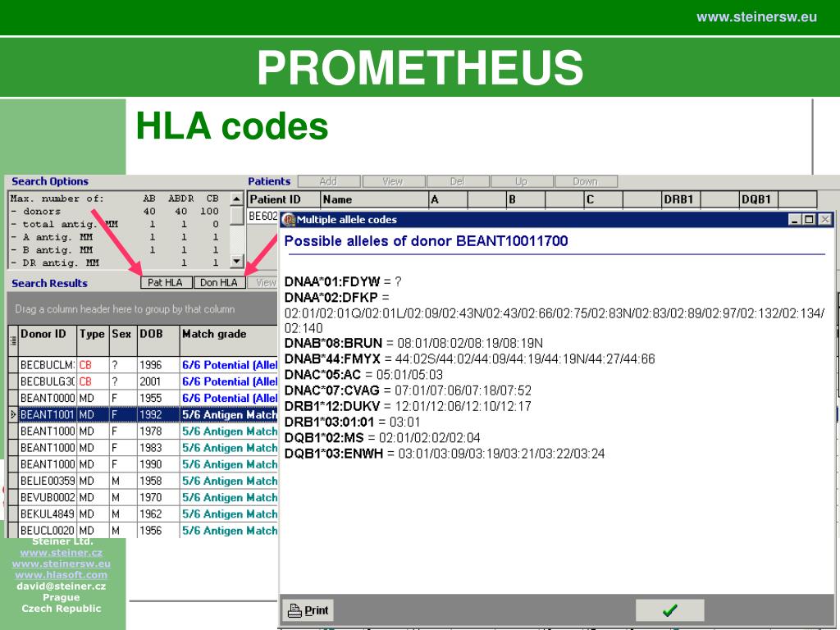
Task: Select donor row BECBULG3
Action: 144,381
